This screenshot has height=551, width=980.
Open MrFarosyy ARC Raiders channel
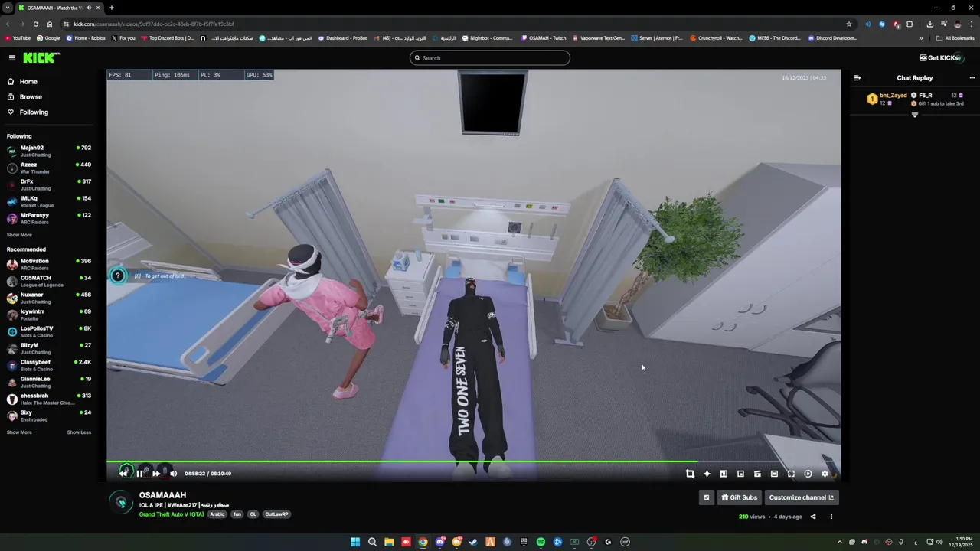tap(49, 218)
